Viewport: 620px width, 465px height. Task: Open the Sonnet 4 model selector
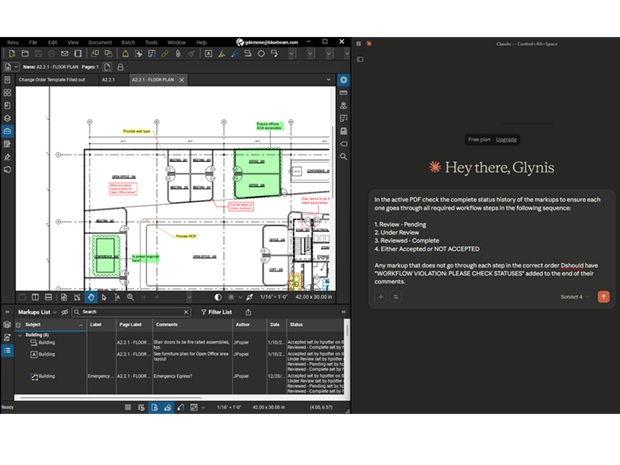pyautogui.click(x=574, y=297)
